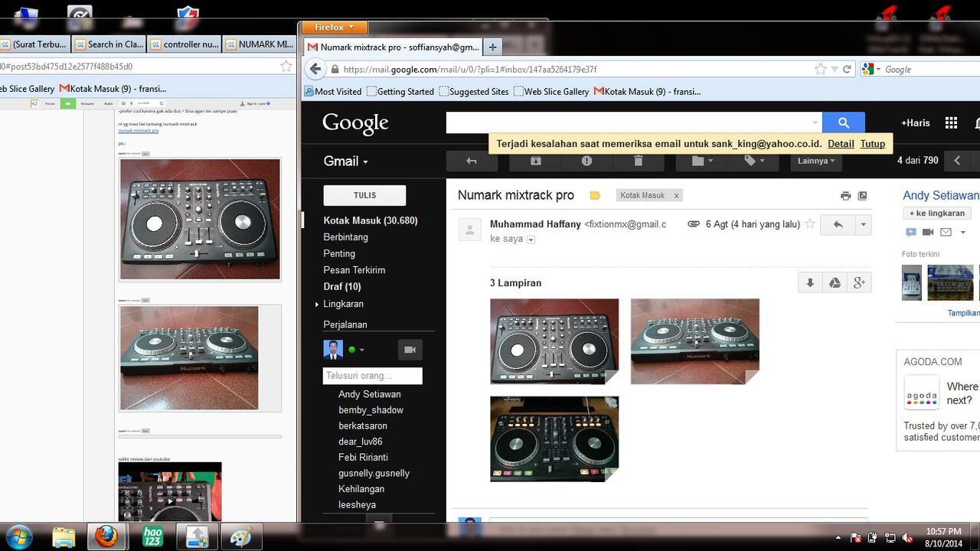Show email details under ke saya
This screenshot has width=980, height=551.
[x=531, y=240]
